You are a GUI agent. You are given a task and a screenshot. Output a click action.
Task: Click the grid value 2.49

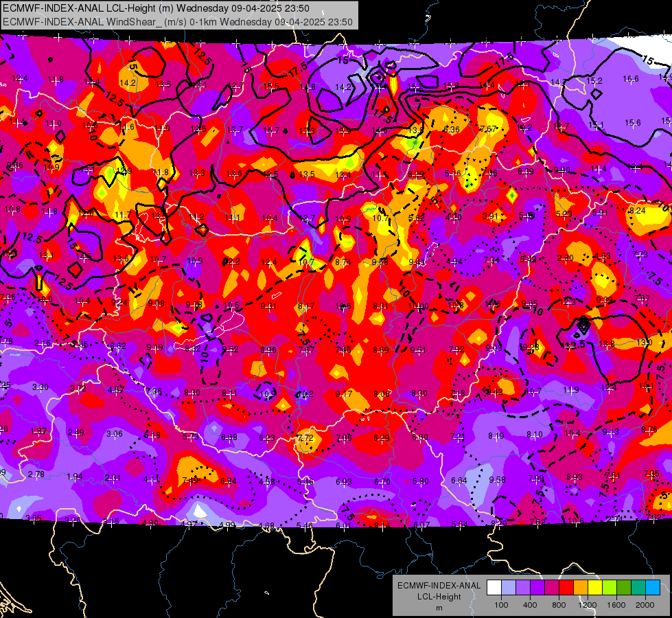[76, 433]
